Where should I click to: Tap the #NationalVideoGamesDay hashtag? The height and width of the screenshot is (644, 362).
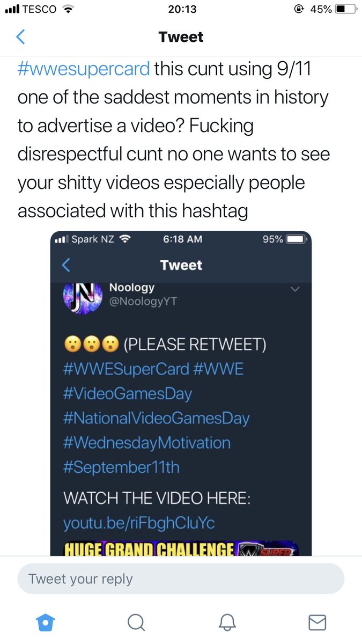coord(156,418)
